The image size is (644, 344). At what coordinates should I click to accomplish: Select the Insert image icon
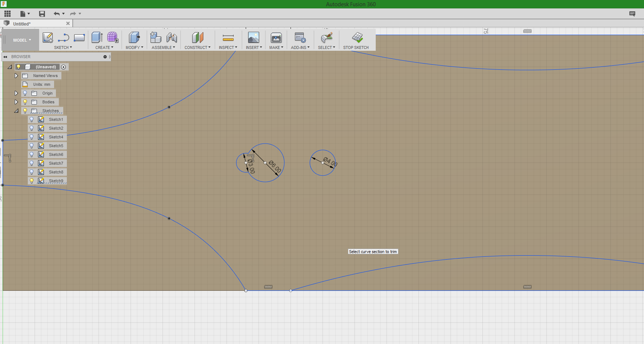[x=253, y=37]
